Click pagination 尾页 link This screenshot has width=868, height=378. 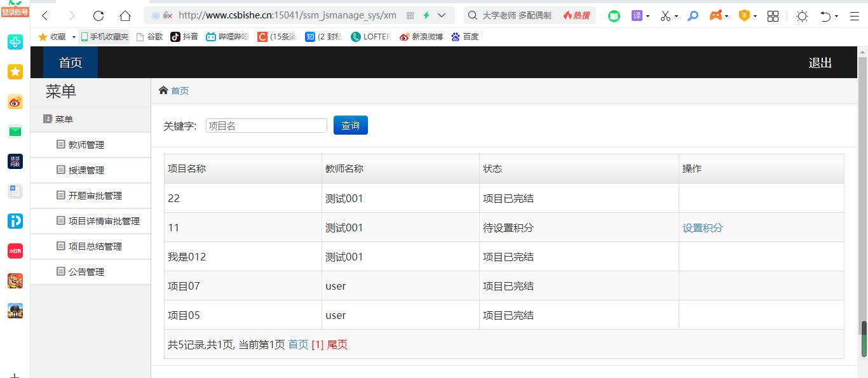pyautogui.click(x=337, y=344)
